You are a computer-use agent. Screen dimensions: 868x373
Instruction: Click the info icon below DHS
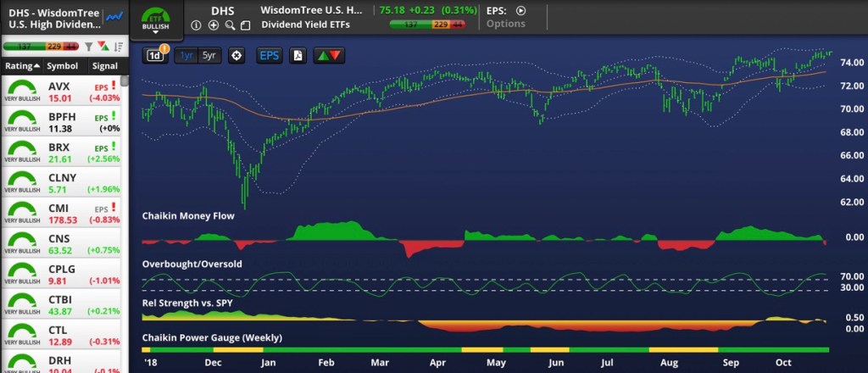(x=196, y=25)
